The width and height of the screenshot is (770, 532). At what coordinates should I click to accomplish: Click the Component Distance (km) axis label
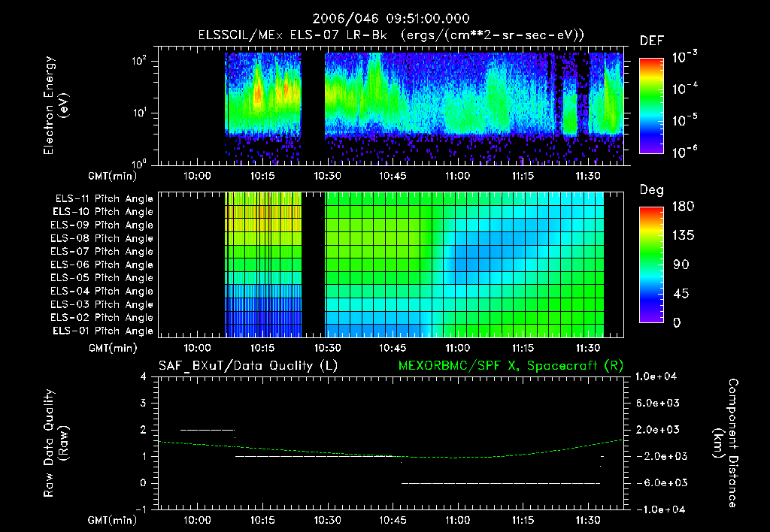[726, 443]
